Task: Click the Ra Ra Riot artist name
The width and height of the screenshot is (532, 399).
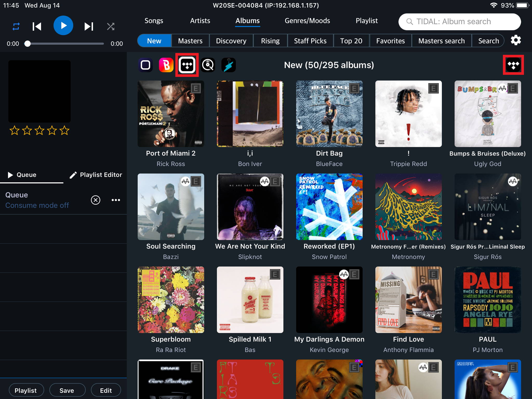Action: point(171,350)
